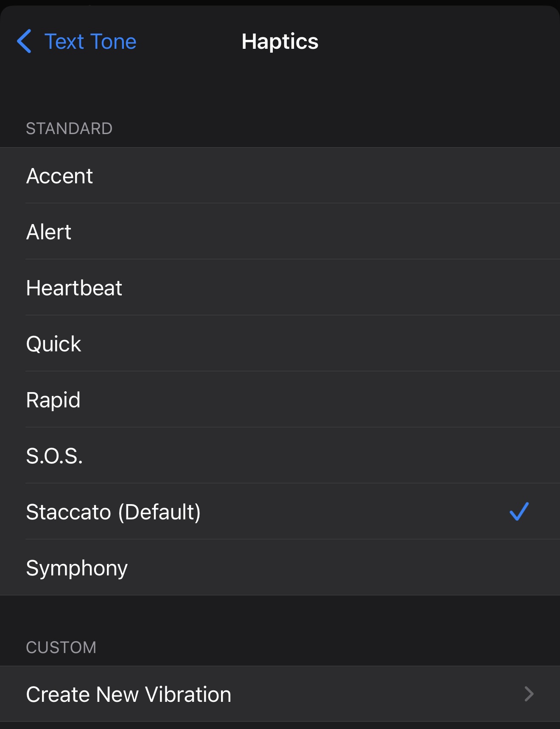Choose the Symphony vibration pattern

[x=77, y=568]
